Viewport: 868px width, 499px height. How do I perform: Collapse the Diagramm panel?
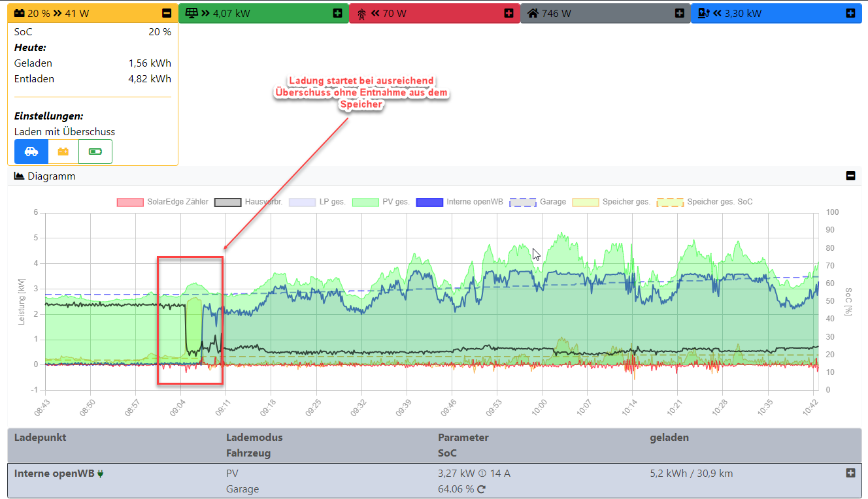850,176
